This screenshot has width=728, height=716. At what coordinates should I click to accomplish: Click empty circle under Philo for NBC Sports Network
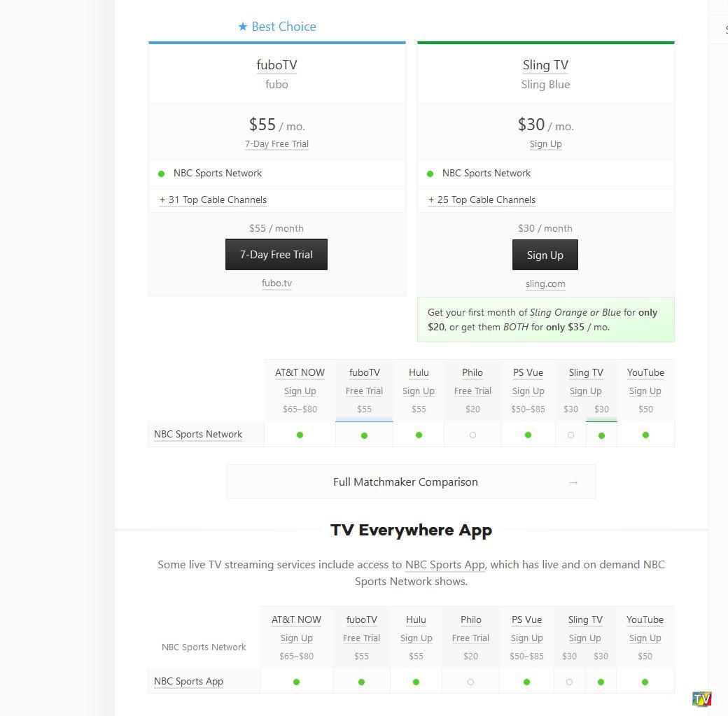tap(472, 435)
